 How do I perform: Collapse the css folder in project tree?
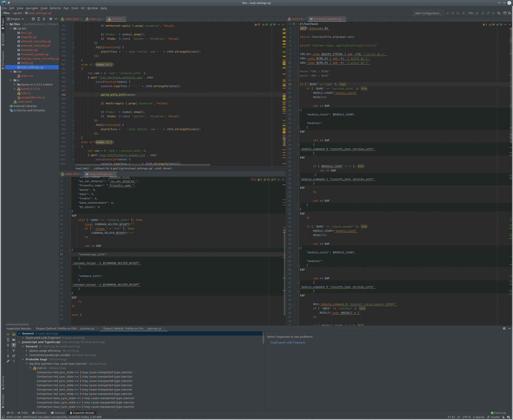(x=11, y=72)
